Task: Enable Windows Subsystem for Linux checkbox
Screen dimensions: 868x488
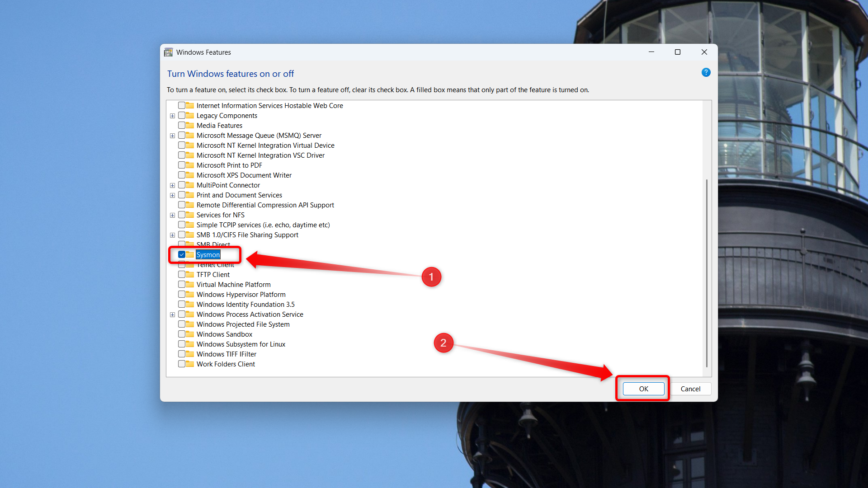Action: pyautogui.click(x=181, y=344)
